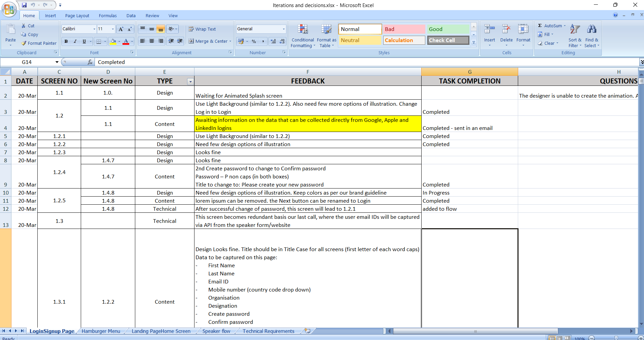Click the Paste clipboard icon
This screenshot has height=340, width=644.
click(x=11, y=30)
